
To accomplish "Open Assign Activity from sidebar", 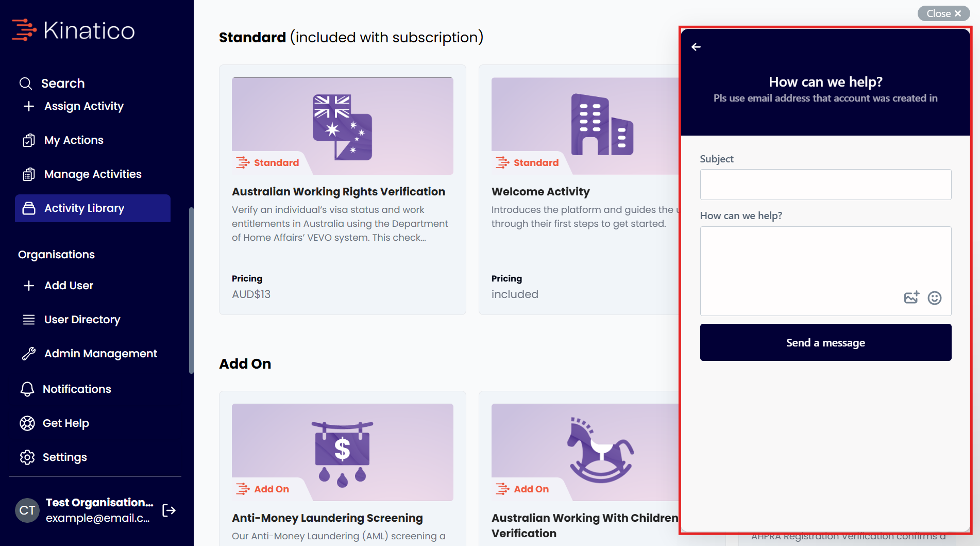I will coord(74,106).
